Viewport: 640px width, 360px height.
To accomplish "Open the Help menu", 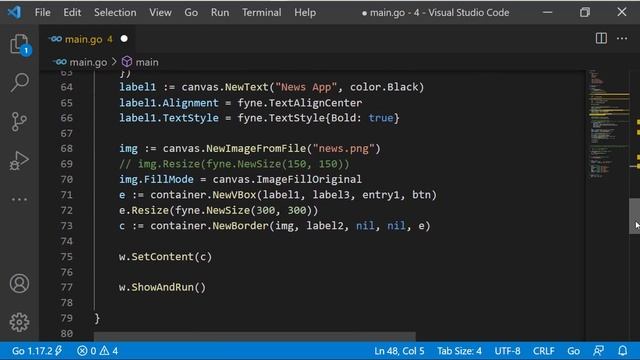I will click(305, 12).
